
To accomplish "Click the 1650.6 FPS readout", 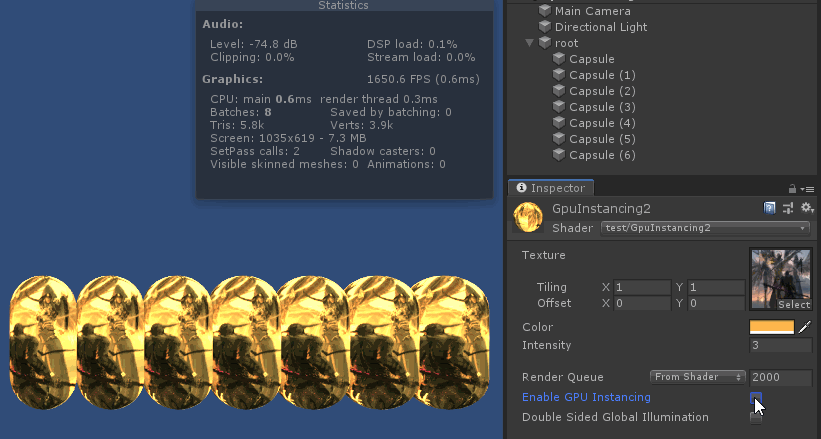I will [423, 79].
